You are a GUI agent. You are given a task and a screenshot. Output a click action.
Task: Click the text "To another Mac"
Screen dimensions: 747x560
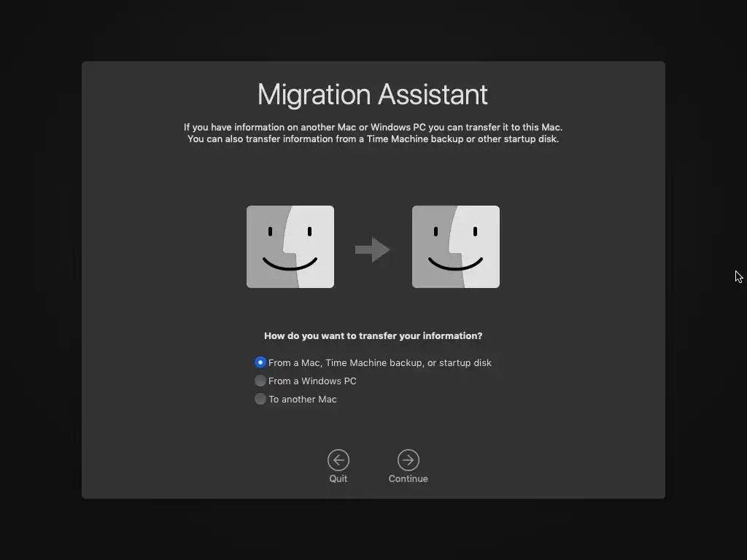(303, 399)
